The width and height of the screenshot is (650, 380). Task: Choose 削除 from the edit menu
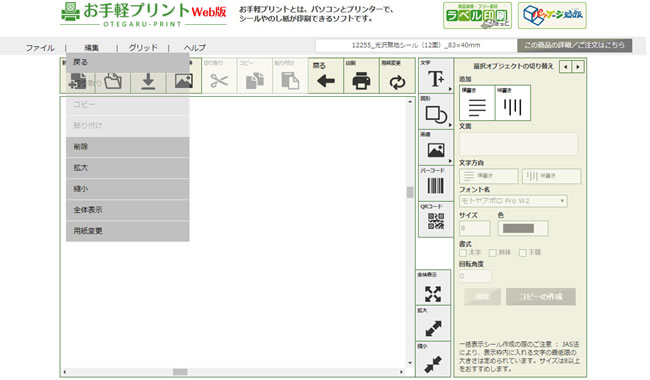[x=128, y=147]
